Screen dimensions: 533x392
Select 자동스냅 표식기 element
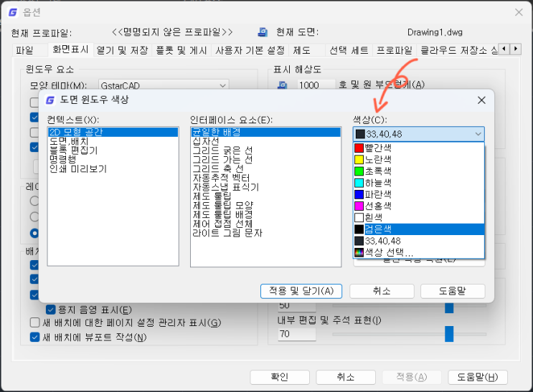[265, 187]
